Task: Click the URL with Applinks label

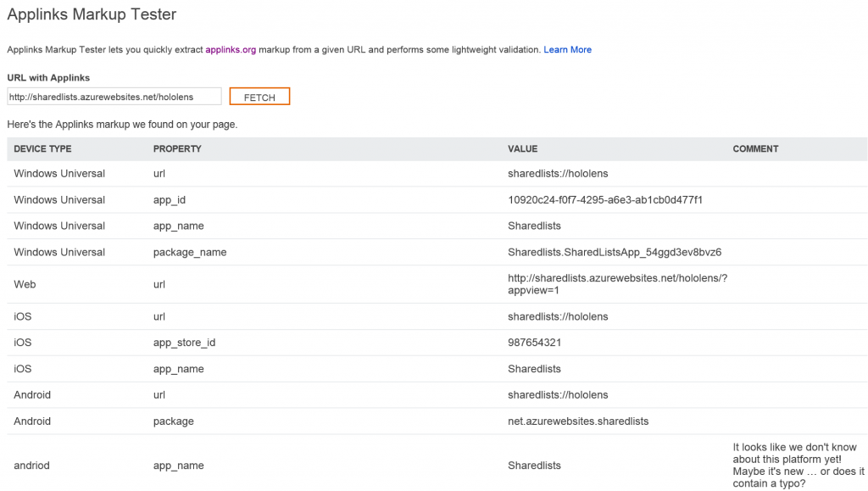Action: (x=48, y=78)
